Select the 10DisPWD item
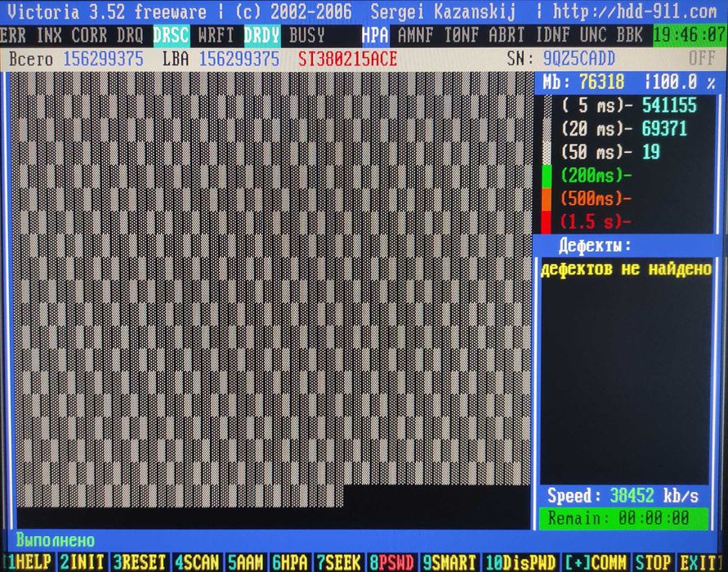This screenshot has height=572, width=728. (520, 562)
